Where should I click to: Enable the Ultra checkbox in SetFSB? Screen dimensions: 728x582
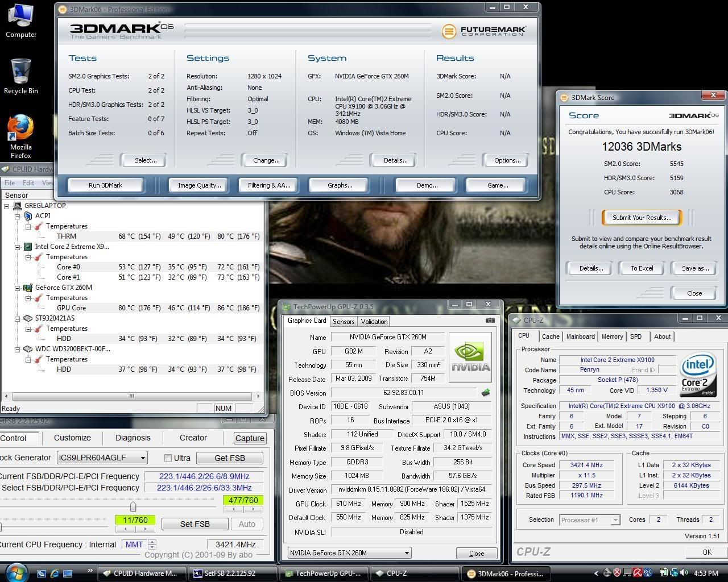[168, 458]
